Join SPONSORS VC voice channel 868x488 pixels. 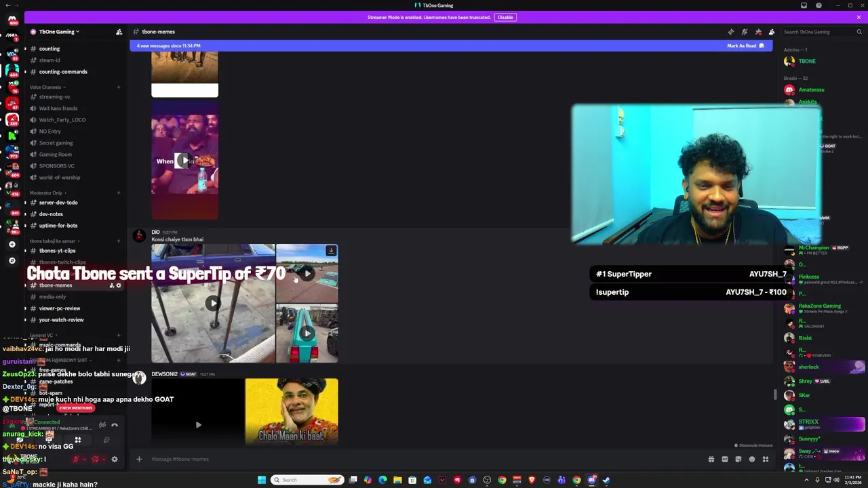[x=75, y=166]
